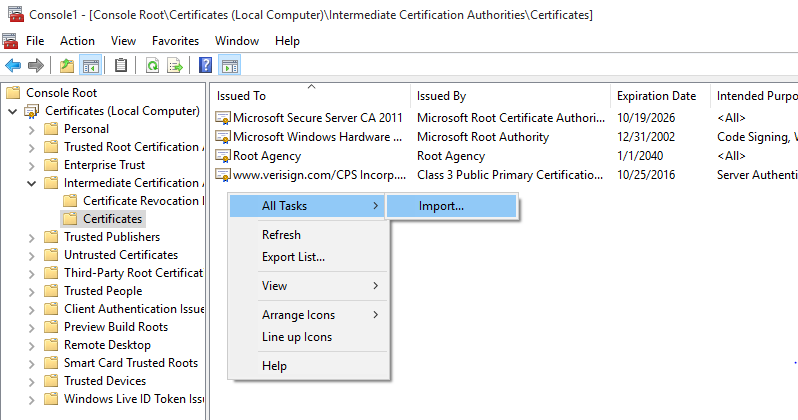798x420 pixels.
Task: Select Windows Live ID Token Issuer item
Action: (x=134, y=399)
